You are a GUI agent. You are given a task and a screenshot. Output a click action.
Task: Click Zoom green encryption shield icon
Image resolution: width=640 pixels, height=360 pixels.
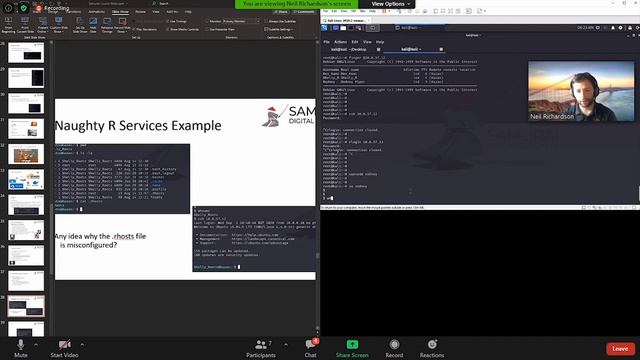(x=24, y=8)
